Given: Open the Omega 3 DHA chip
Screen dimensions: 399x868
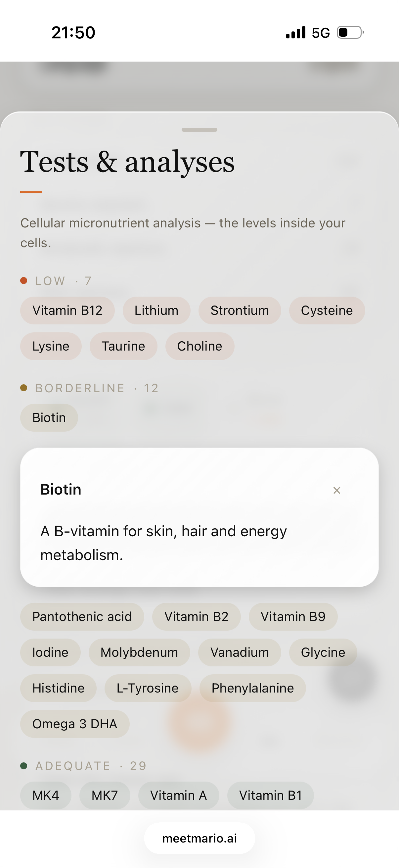Looking at the screenshot, I should click(75, 724).
